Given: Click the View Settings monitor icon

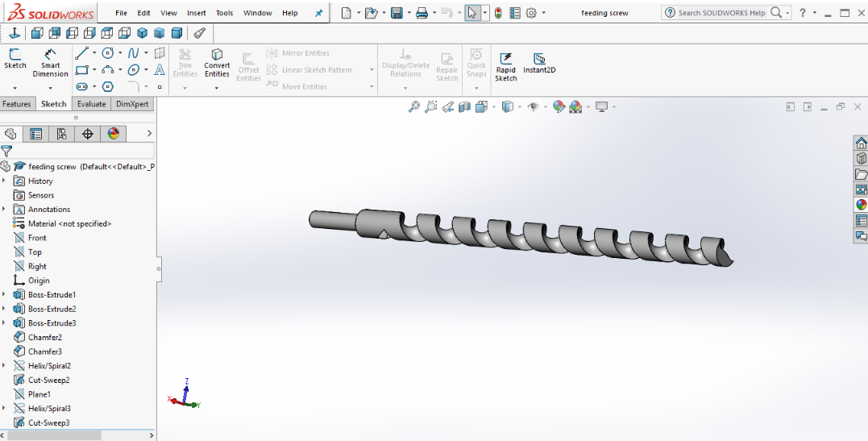Looking at the screenshot, I should click(602, 106).
